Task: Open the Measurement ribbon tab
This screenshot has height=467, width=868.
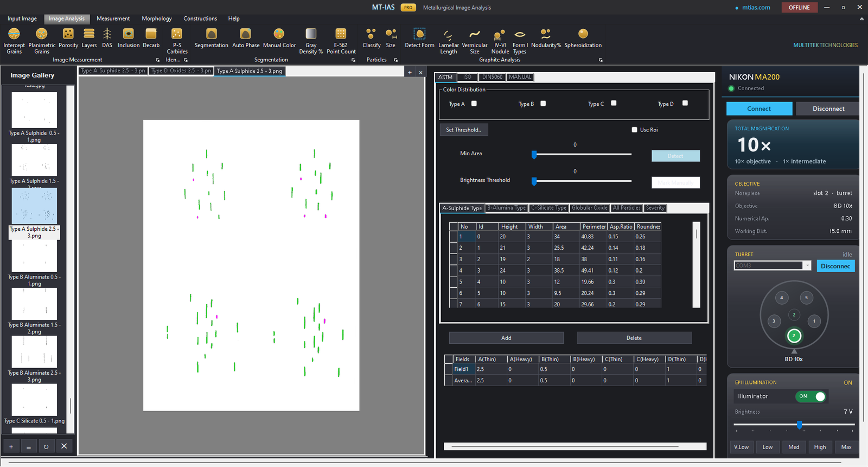Action: tap(113, 18)
